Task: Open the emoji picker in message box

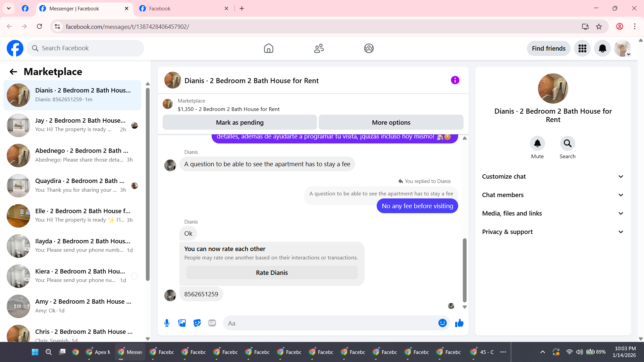Action: [x=442, y=323]
